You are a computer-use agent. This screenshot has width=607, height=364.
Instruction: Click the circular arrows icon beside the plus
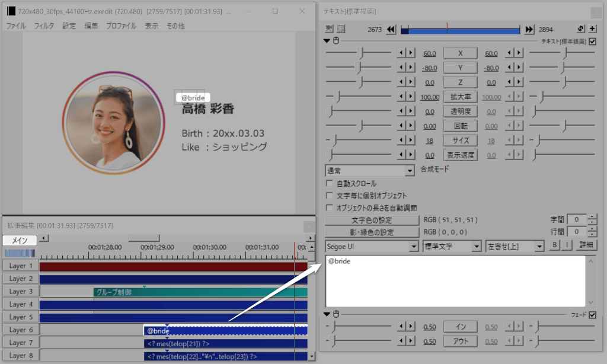click(582, 28)
